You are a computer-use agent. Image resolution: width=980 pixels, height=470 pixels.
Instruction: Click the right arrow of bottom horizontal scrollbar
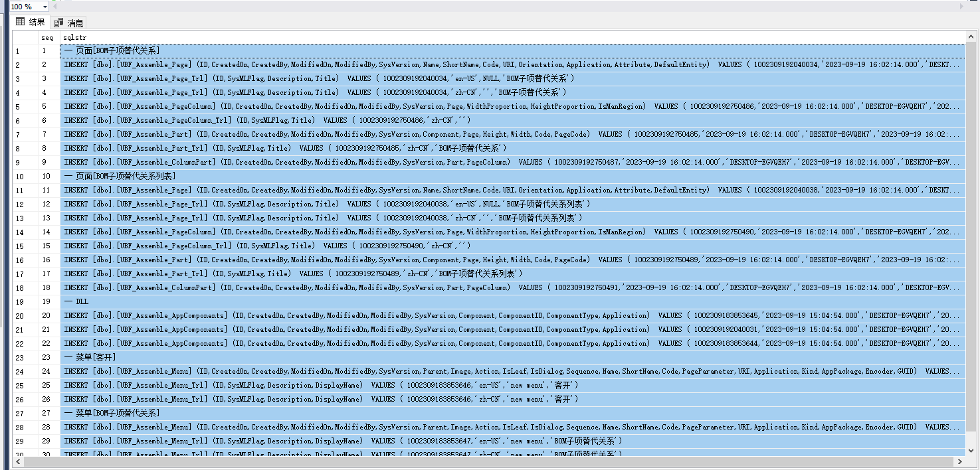coord(960,462)
